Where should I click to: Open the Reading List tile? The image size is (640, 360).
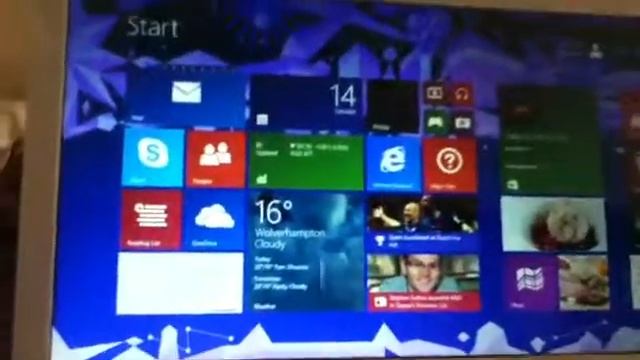[x=151, y=219]
